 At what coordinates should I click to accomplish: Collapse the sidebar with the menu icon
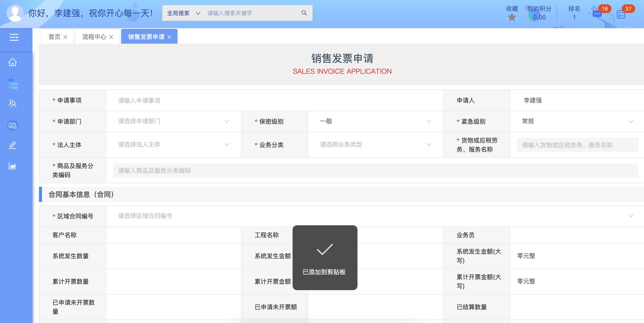point(14,37)
